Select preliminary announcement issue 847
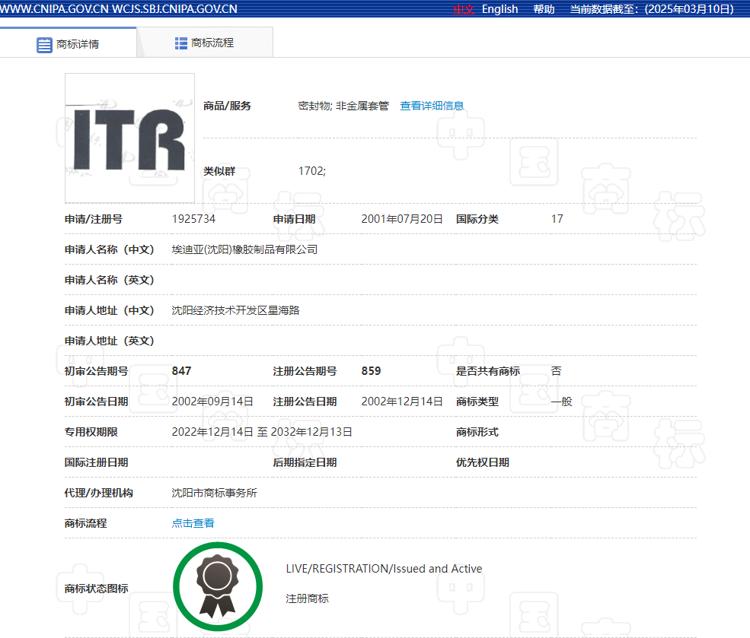This screenshot has height=638, width=750. (x=181, y=371)
